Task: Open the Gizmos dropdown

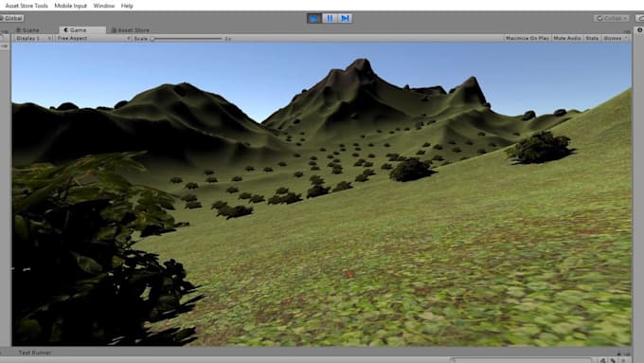Action: click(x=616, y=38)
